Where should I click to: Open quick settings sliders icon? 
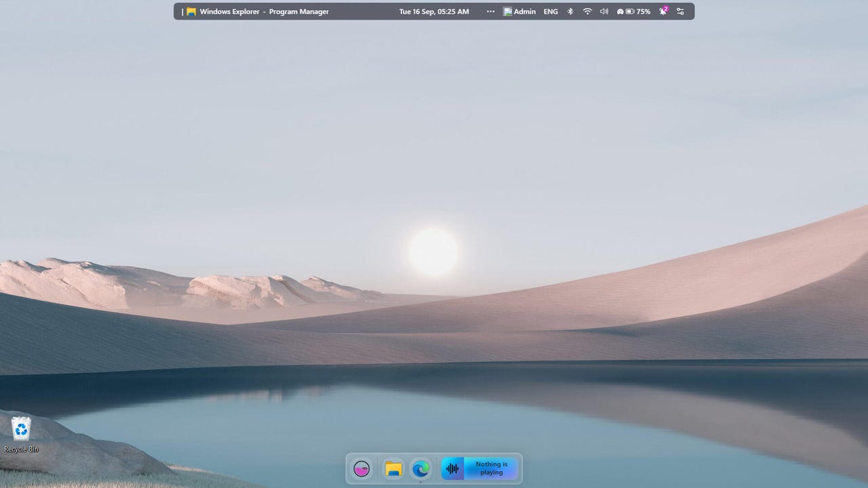point(680,12)
